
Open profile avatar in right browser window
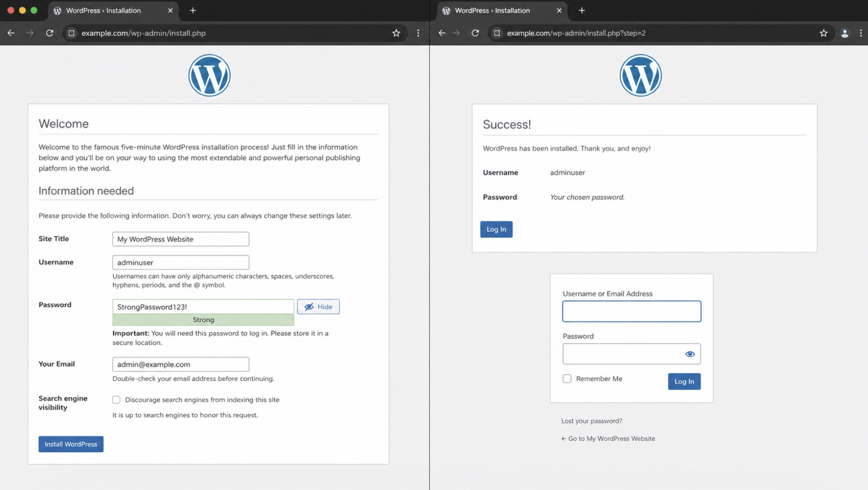coord(844,33)
